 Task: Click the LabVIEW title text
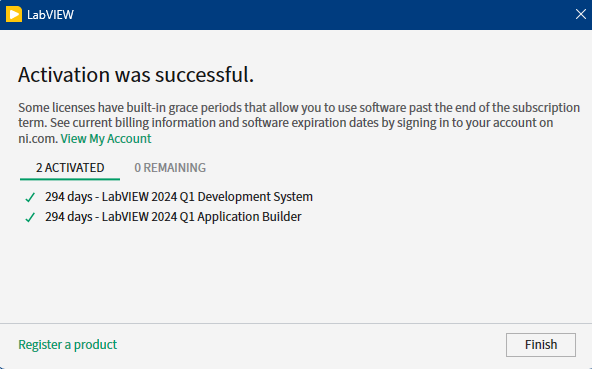(50, 15)
